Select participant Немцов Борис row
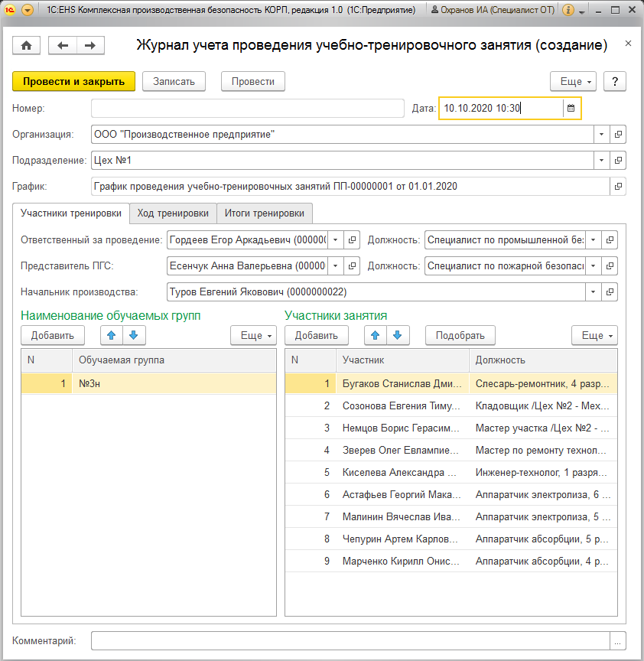 451,428
